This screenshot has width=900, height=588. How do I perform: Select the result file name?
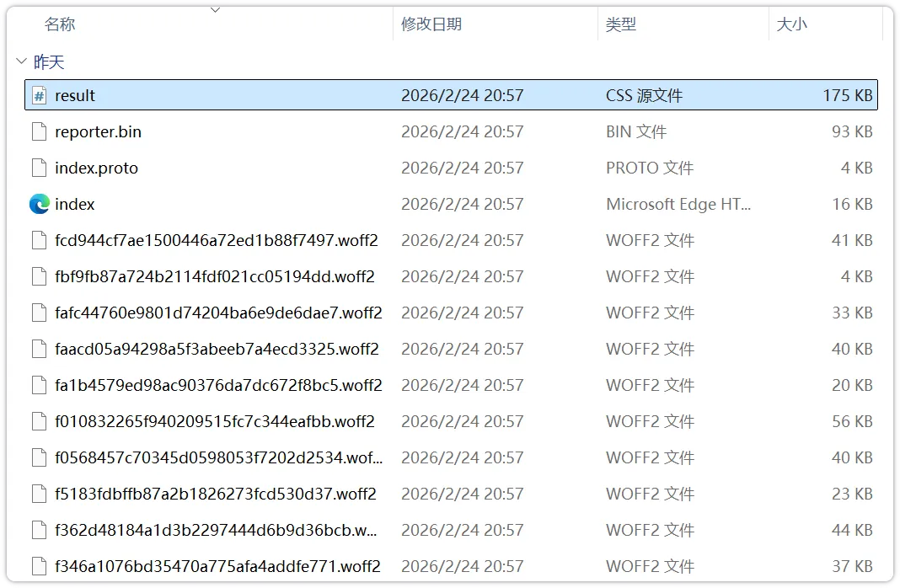76,95
